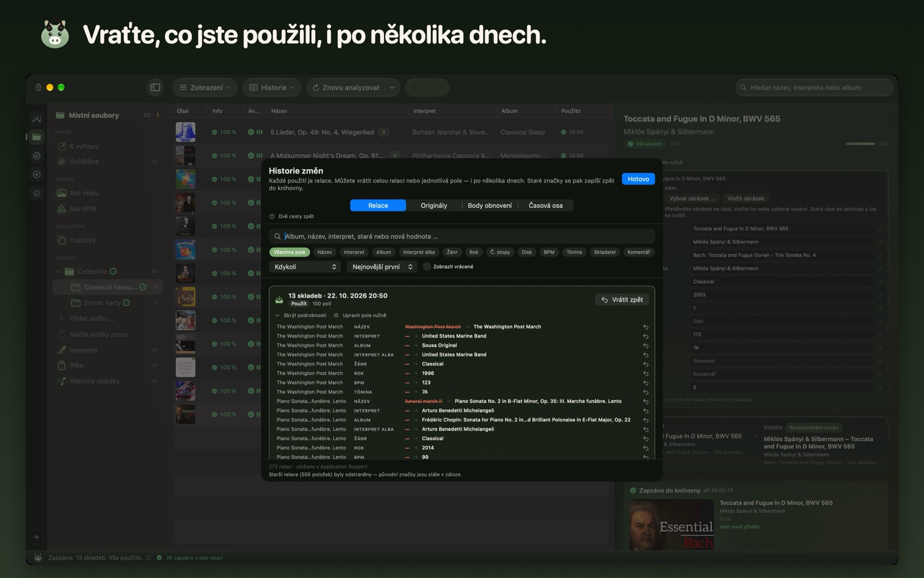This screenshot has height=578, width=924.
Task: Open the 'Zobrazení' toolbar dropdown
Action: click(205, 87)
